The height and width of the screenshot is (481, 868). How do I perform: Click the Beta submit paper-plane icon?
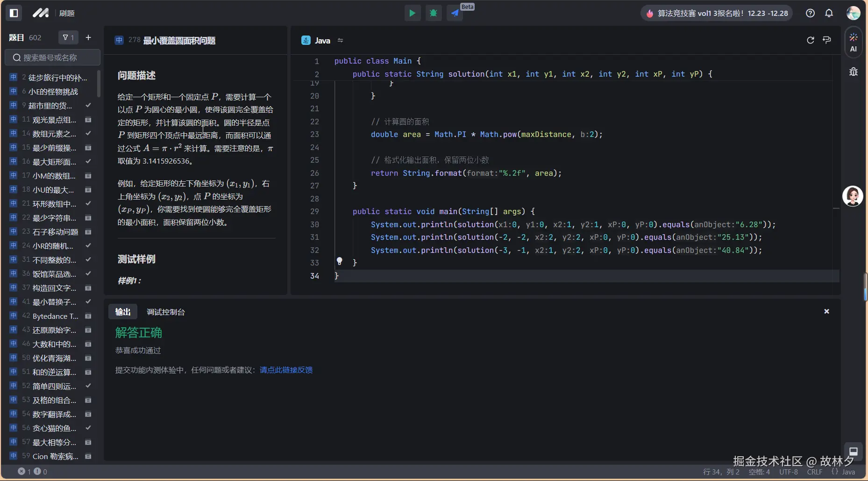point(455,13)
